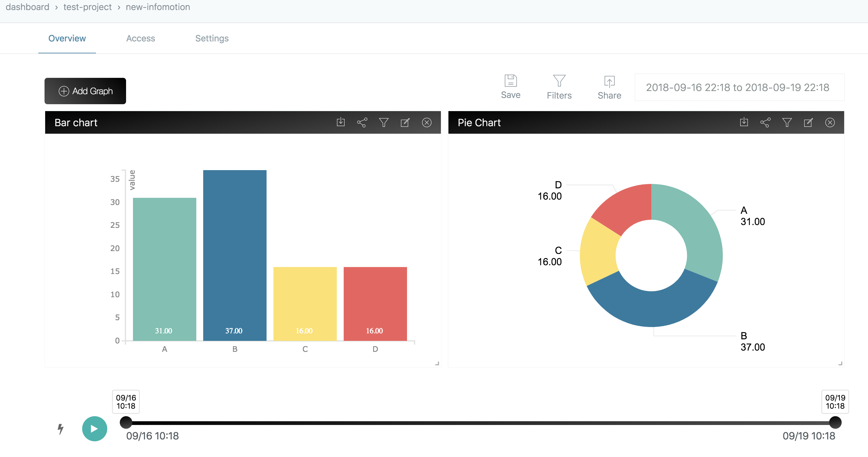Open Bar chart filter icon

[384, 122]
